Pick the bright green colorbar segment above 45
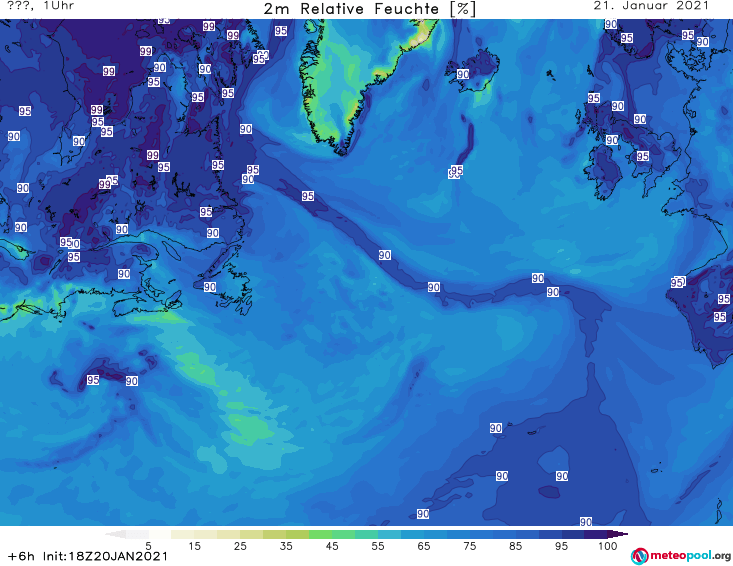This screenshot has width=733, height=566. click(320, 534)
